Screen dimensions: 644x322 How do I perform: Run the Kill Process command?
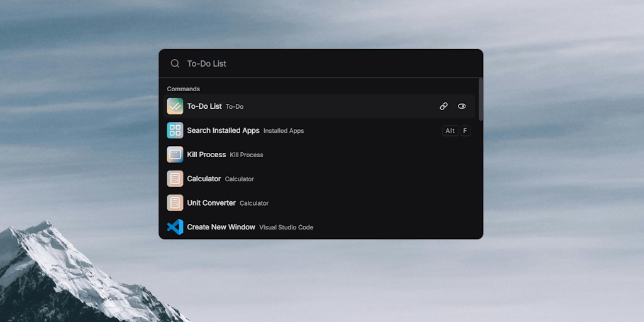point(319,155)
